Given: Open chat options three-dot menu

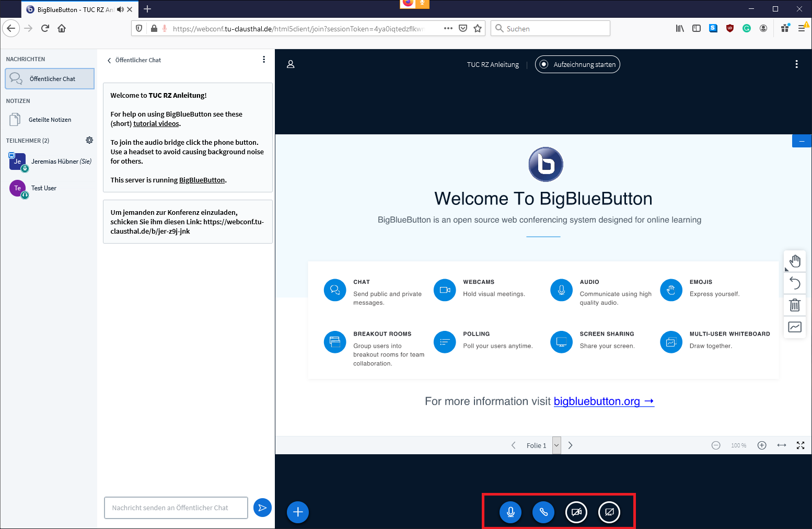Looking at the screenshot, I should 264,60.
